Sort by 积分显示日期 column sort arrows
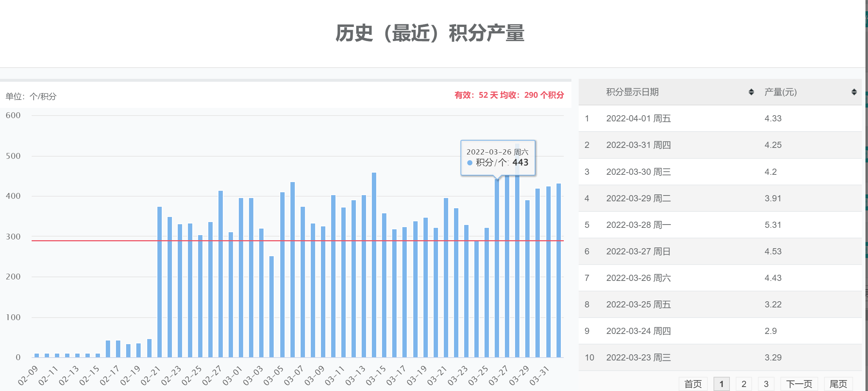Viewport: 868px width, 391px height. 751,92
